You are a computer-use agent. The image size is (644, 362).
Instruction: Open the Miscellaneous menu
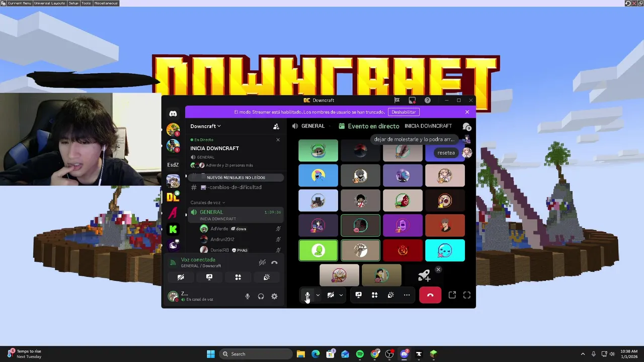(x=106, y=3)
